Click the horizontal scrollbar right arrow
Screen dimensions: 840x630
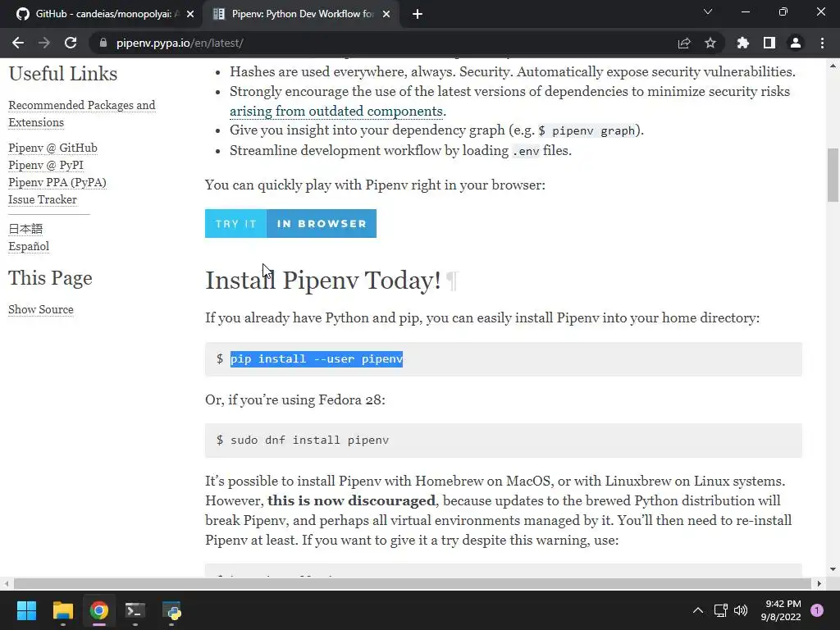819,583
